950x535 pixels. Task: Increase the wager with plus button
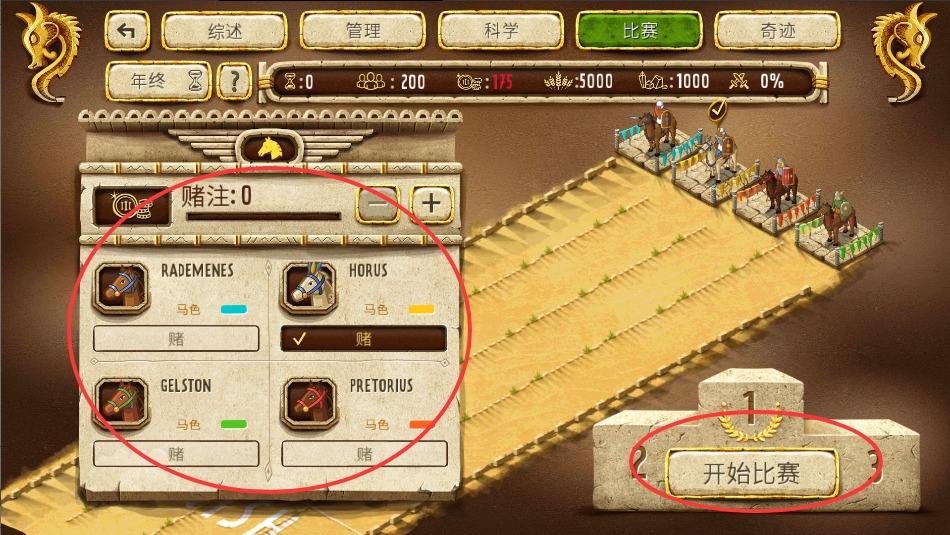click(x=432, y=204)
